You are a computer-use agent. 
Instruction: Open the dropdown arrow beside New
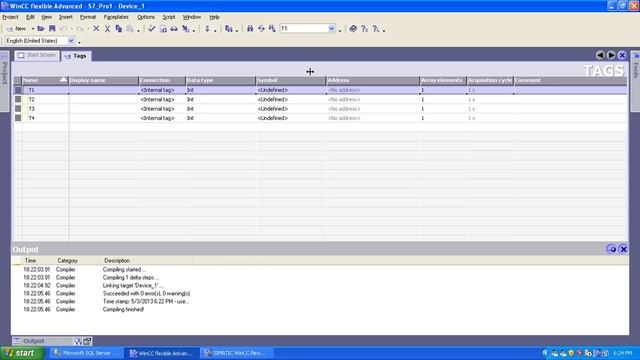click(x=33, y=29)
